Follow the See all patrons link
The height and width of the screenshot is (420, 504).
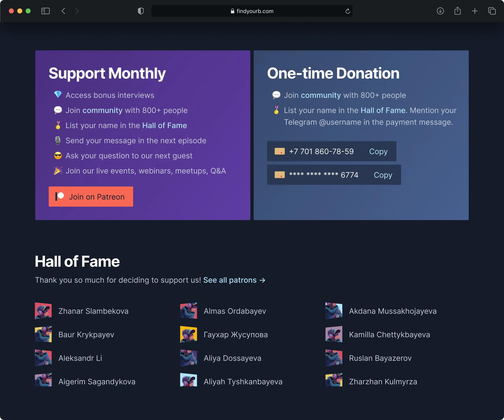[230, 280]
